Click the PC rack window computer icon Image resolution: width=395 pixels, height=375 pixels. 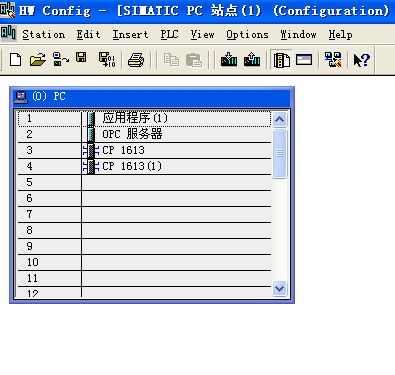point(21,97)
